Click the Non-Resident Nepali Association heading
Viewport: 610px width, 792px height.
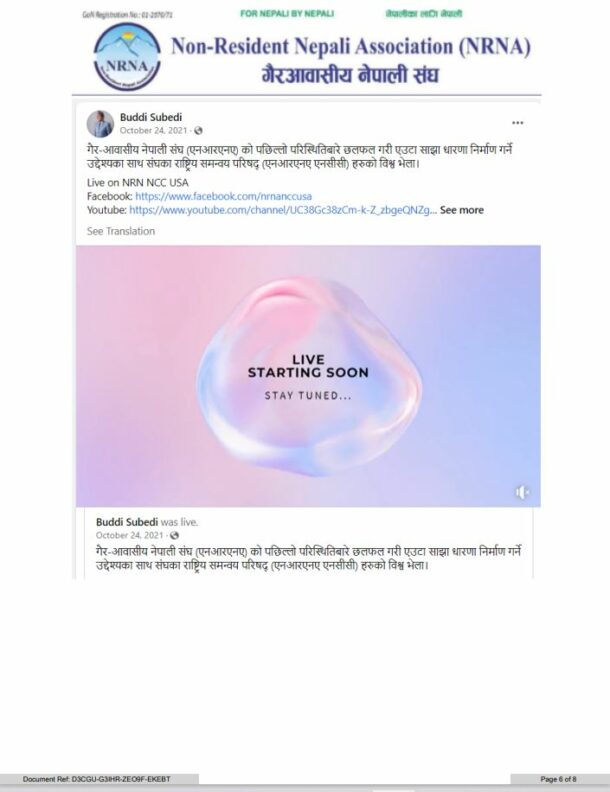(351, 46)
